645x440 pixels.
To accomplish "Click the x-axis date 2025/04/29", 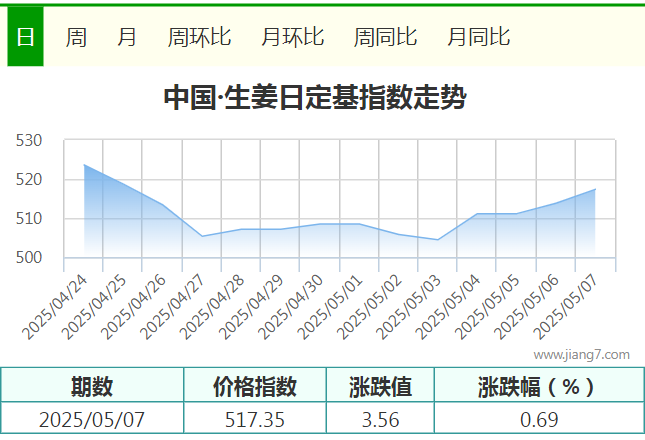I will [251, 307].
